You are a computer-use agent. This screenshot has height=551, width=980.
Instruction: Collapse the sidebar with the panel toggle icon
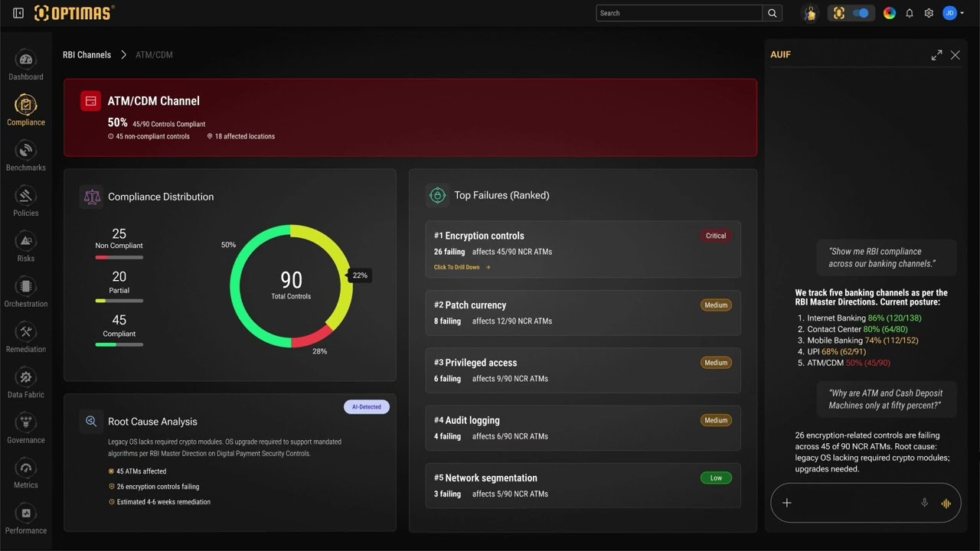[x=18, y=13]
